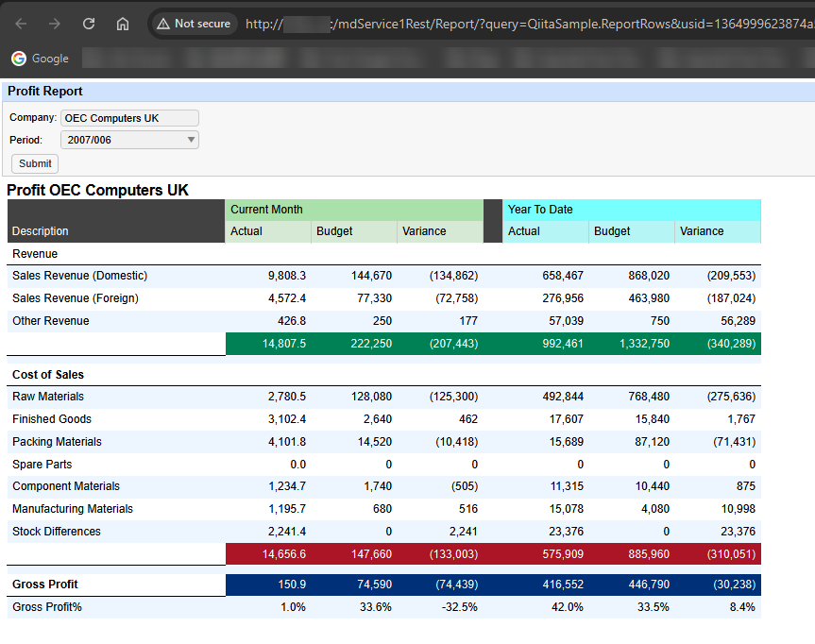Click the Profit Report title bar

[45, 92]
